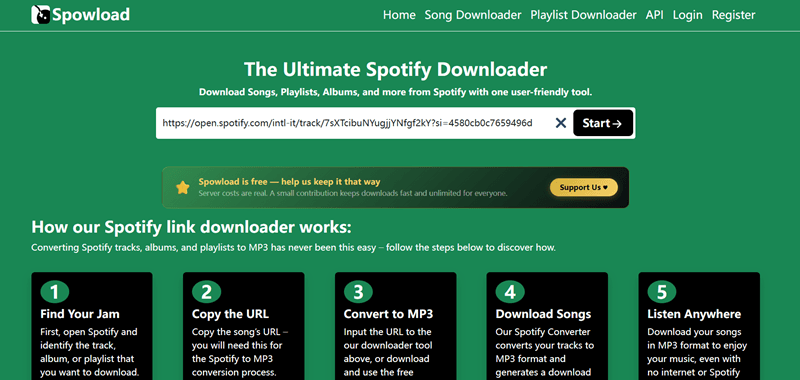Screen dimensions: 800x380
Task: Click 'The Ultimate Spotify Downloader' heading
Action: click(395, 69)
